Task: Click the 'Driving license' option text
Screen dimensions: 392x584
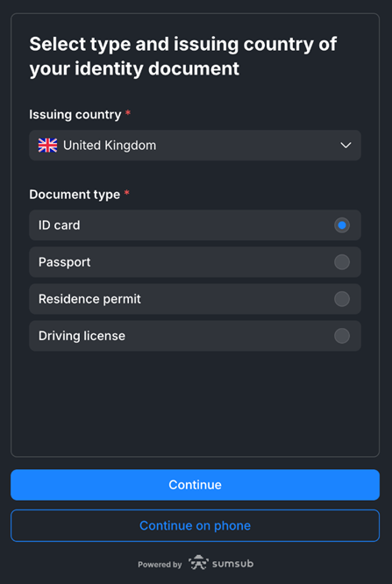Action: [82, 336]
